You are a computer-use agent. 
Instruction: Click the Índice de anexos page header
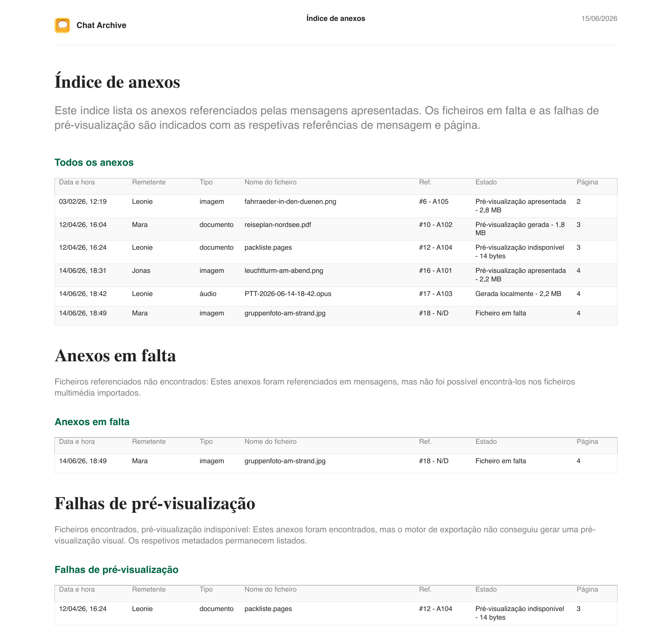(336, 19)
